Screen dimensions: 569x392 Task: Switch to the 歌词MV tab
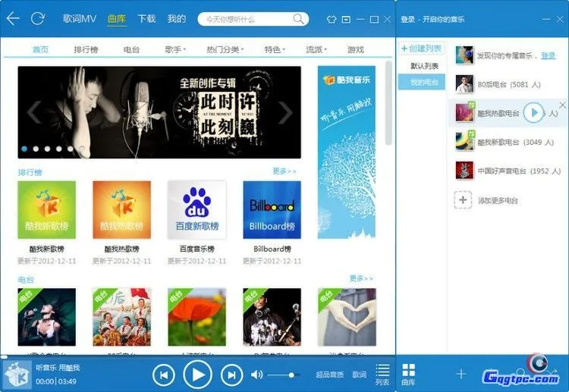point(79,19)
